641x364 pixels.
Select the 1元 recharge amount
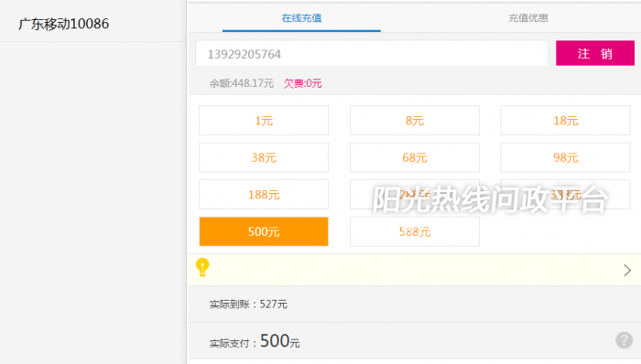point(264,121)
